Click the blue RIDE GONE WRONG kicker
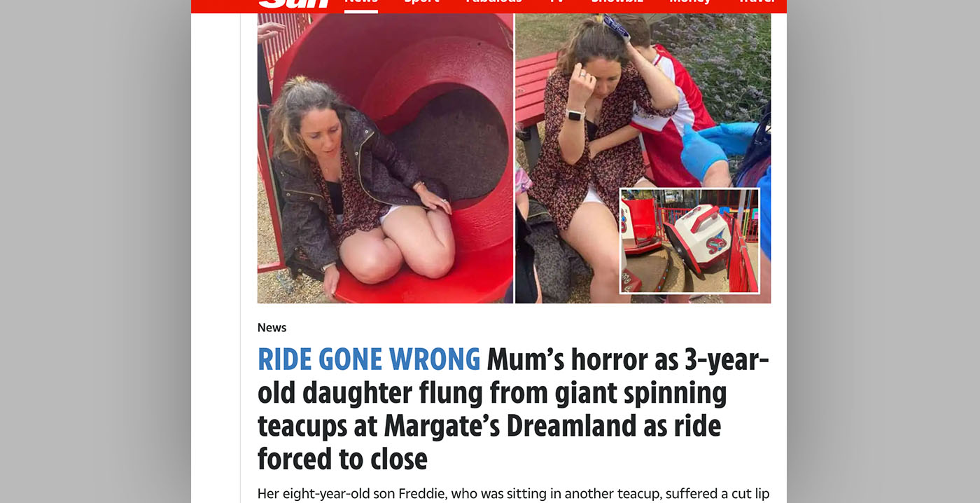The image size is (980, 503). (369, 359)
